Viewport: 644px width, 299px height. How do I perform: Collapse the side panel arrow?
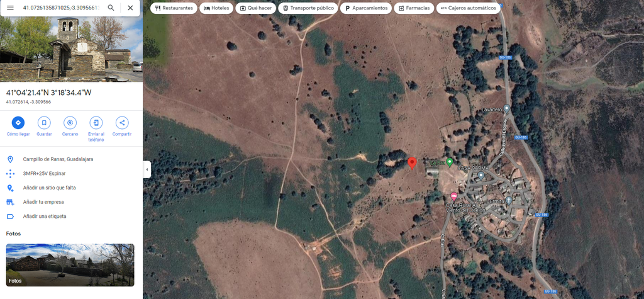click(x=147, y=169)
